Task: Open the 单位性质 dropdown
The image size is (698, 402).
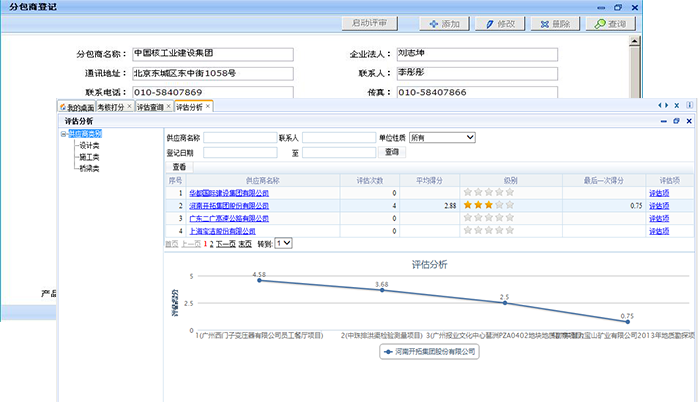Action: (x=442, y=138)
